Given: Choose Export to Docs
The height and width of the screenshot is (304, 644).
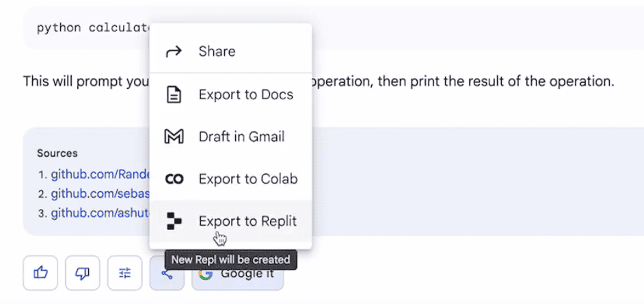Looking at the screenshot, I should 231,94.
